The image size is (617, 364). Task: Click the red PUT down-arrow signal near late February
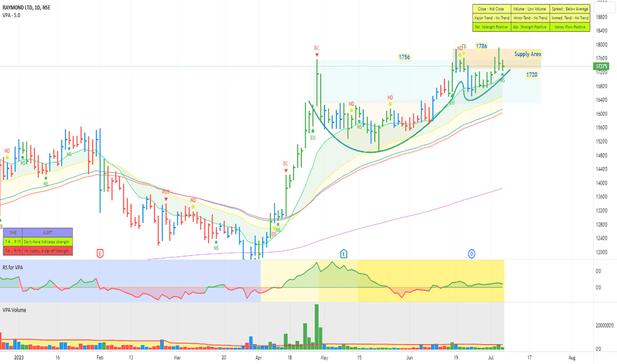166,199
